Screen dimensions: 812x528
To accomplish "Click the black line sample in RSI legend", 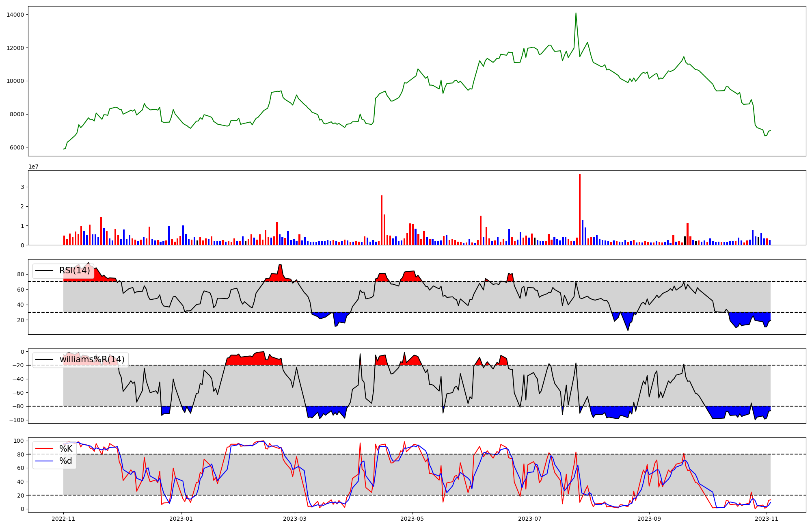I will coord(45,271).
